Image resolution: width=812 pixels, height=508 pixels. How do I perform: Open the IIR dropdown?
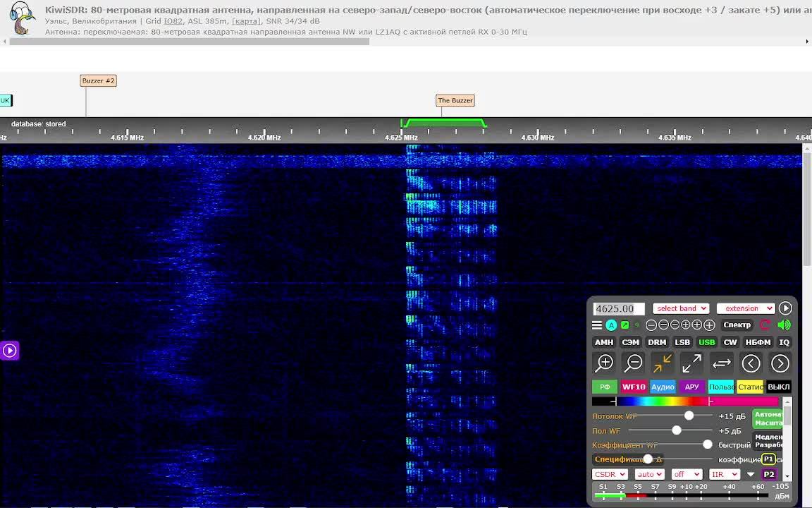(x=725, y=474)
